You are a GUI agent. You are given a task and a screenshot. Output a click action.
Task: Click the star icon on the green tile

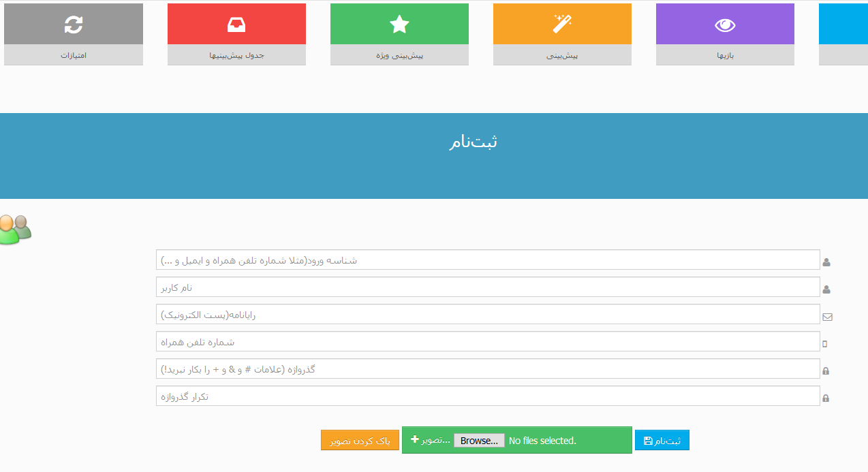coord(399,25)
